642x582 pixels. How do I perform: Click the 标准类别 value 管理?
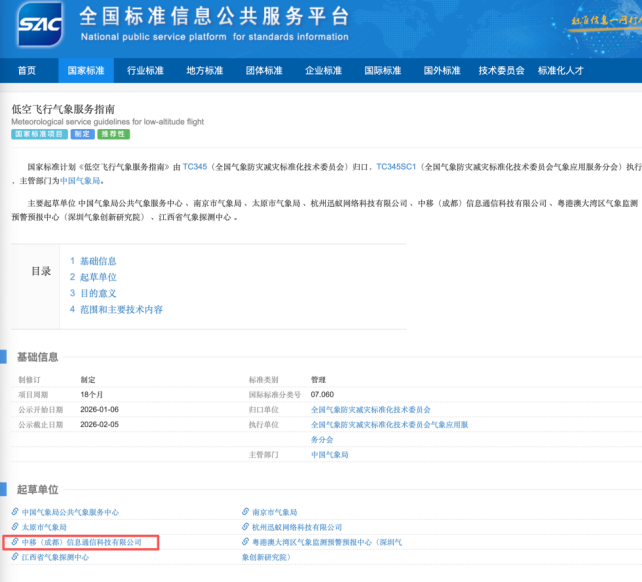point(318,380)
